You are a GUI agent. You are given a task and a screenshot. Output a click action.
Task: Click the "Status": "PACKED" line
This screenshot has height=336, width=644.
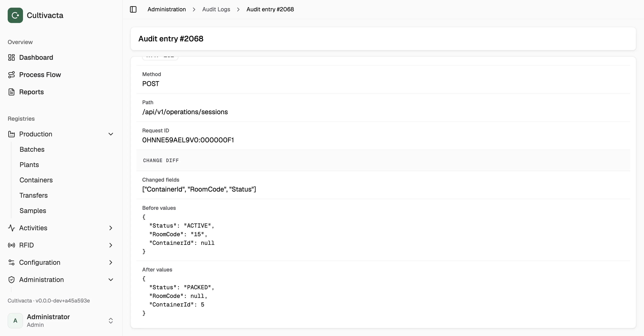[x=182, y=287]
